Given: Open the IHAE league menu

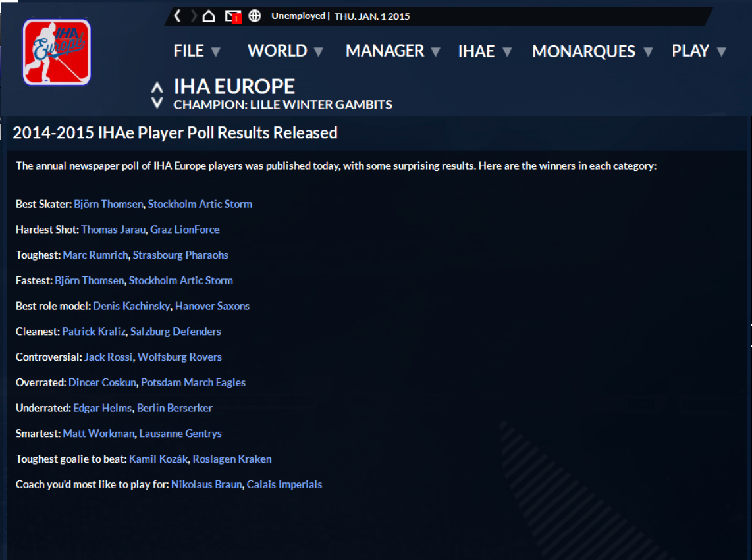Looking at the screenshot, I should [485, 51].
